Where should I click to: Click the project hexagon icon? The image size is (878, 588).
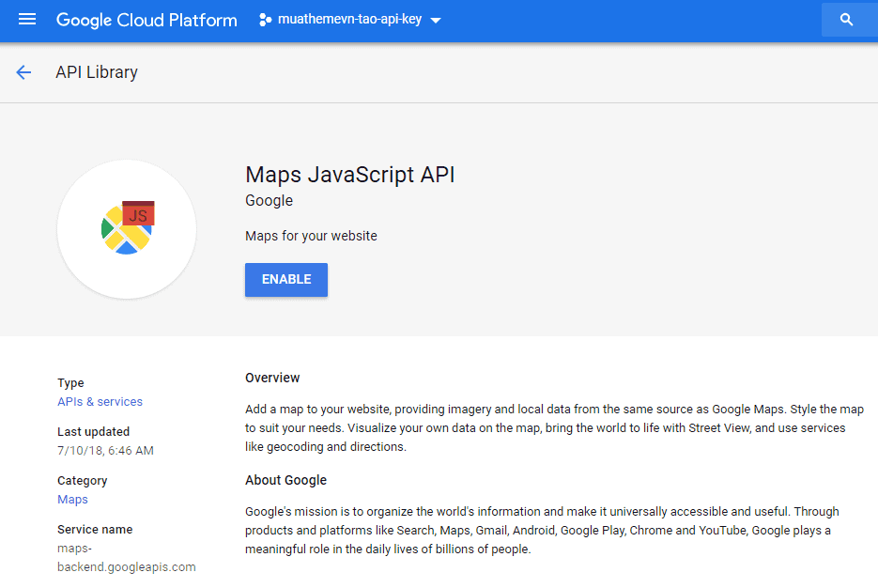(265, 20)
